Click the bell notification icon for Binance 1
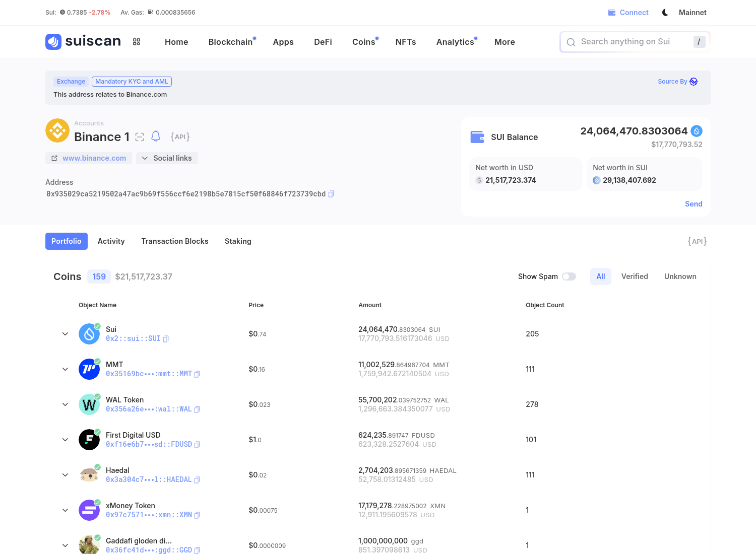756x554 pixels. pos(156,136)
